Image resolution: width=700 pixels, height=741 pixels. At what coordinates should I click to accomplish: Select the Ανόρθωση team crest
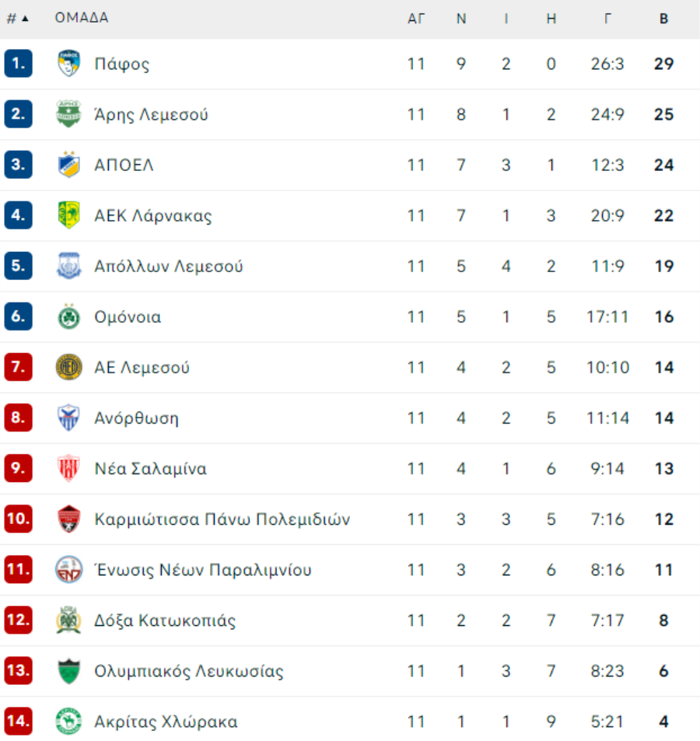[x=68, y=418]
